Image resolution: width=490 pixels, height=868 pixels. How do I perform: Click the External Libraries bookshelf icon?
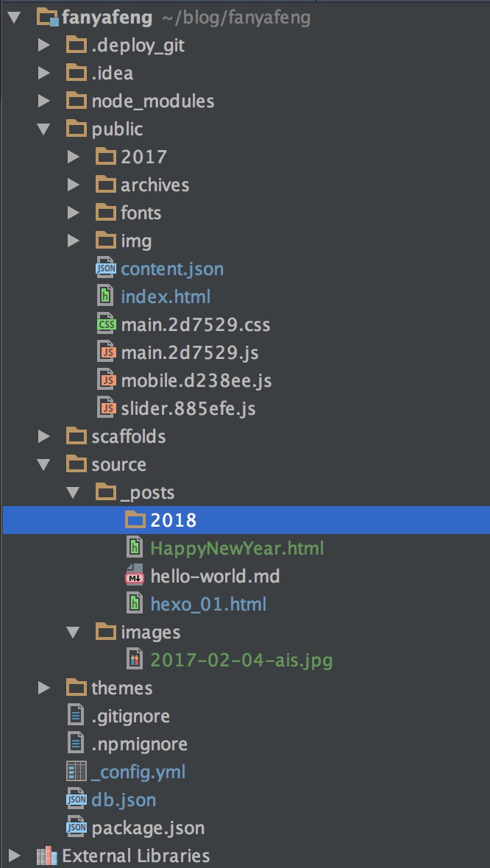[x=46, y=855]
